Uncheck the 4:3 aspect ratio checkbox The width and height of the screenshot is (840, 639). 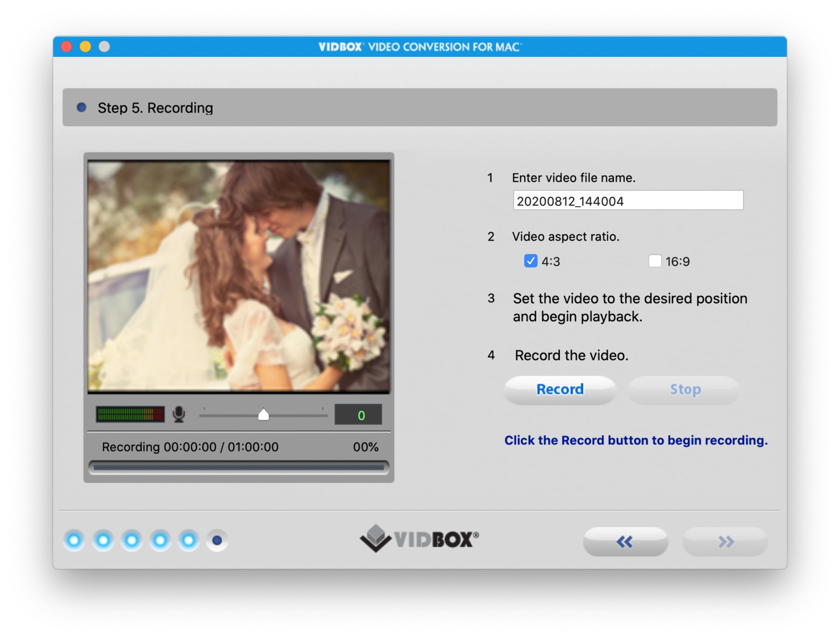click(x=530, y=261)
